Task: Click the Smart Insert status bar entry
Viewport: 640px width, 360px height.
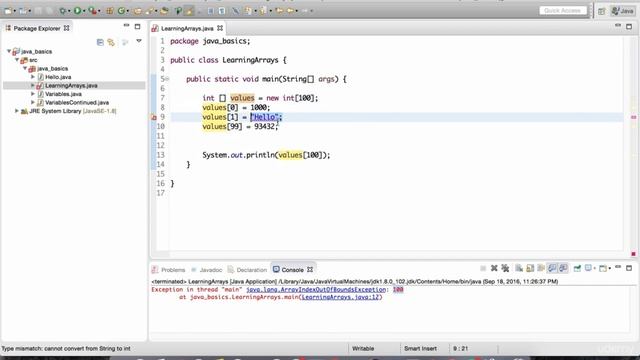Action: click(x=420, y=349)
